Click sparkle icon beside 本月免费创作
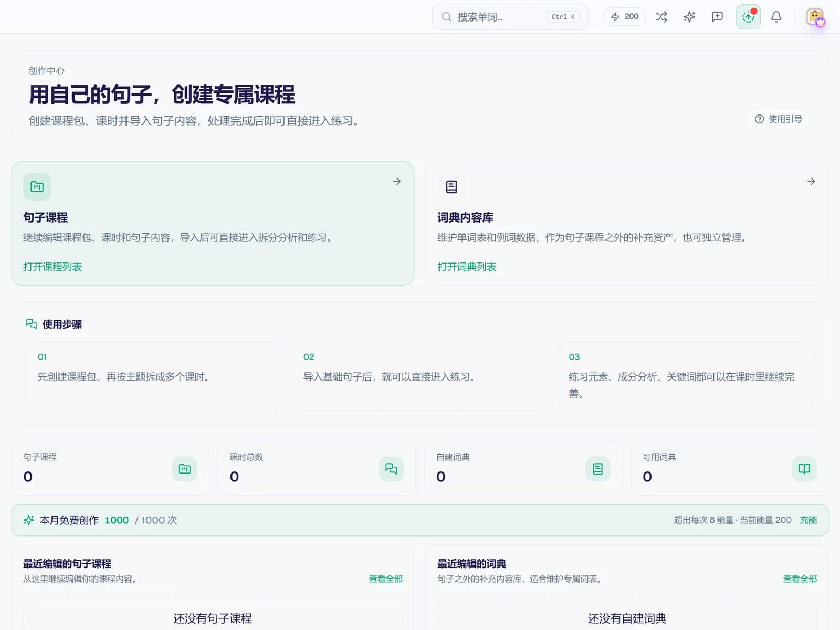 point(29,520)
